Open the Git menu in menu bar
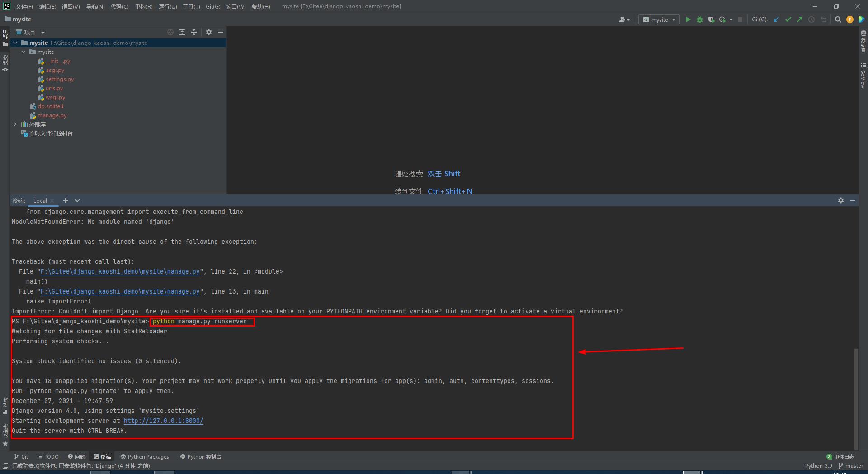This screenshot has height=474, width=868. coord(213,6)
